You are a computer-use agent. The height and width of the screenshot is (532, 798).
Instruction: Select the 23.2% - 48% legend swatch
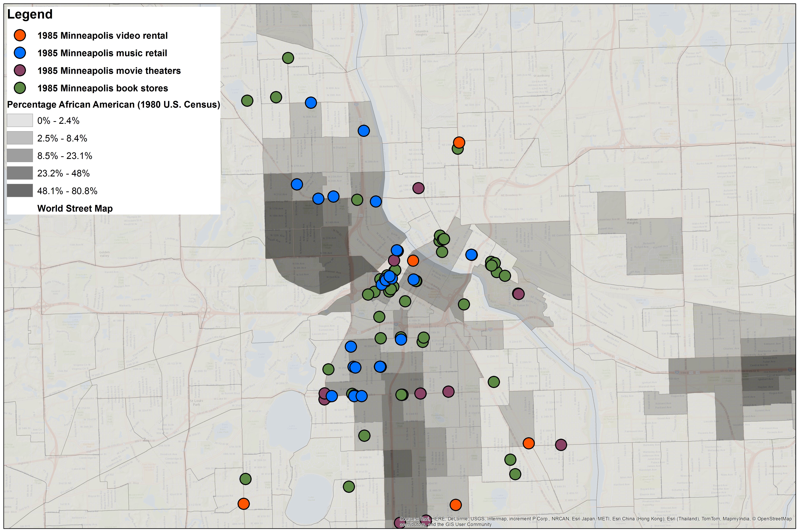click(20, 173)
